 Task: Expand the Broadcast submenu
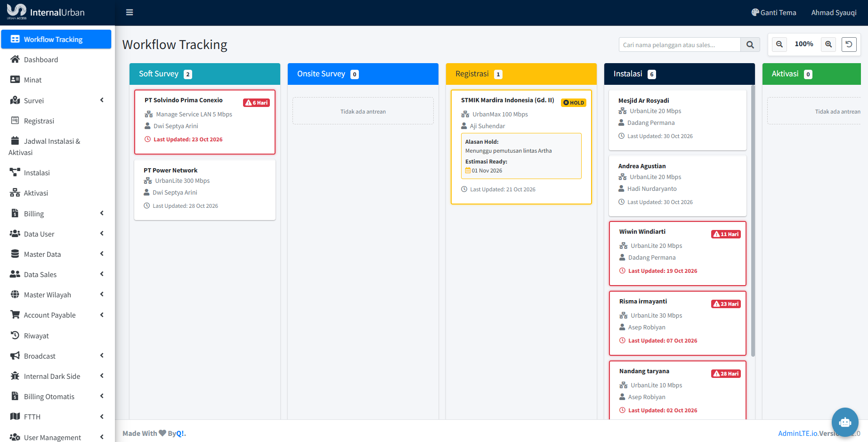[57, 356]
